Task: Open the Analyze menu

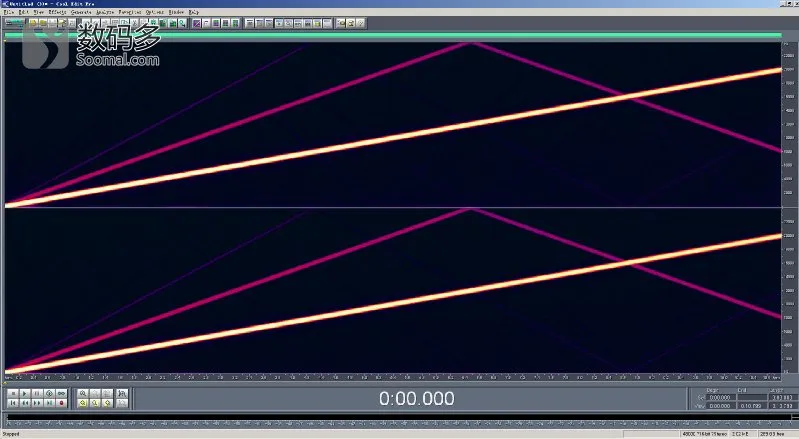Action: pos(105,12)
